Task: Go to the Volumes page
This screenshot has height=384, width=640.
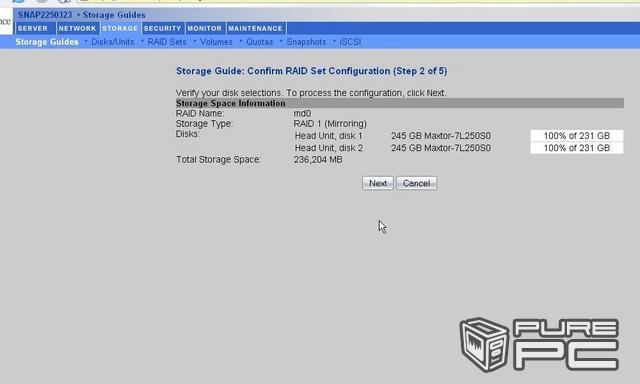Action: [x=216, y=42]
